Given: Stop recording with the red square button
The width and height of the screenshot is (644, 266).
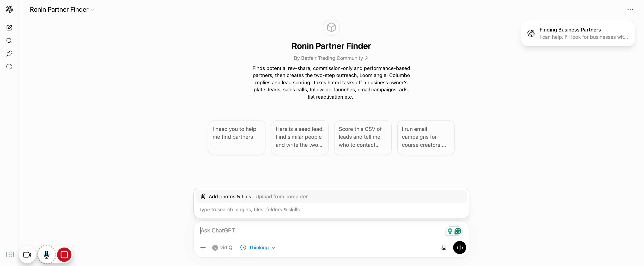Looking at the screenshot, I should (x=64, y=255).
